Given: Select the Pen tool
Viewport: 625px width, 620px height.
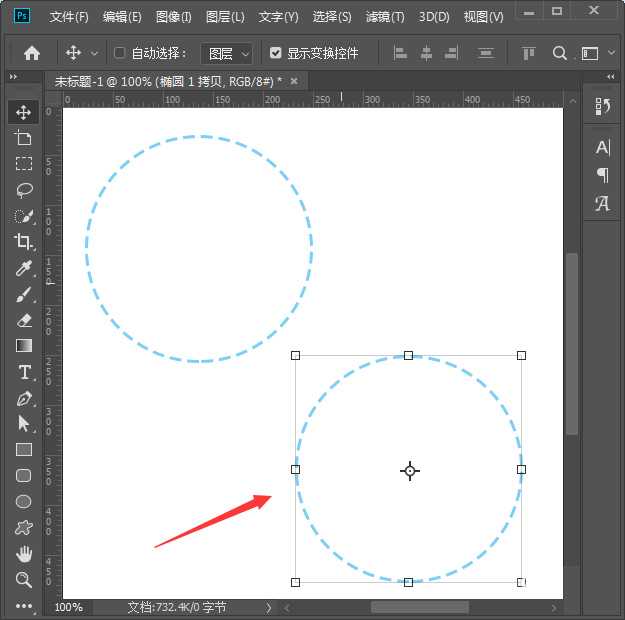Looking at the screenshot, I should (24, 397).
